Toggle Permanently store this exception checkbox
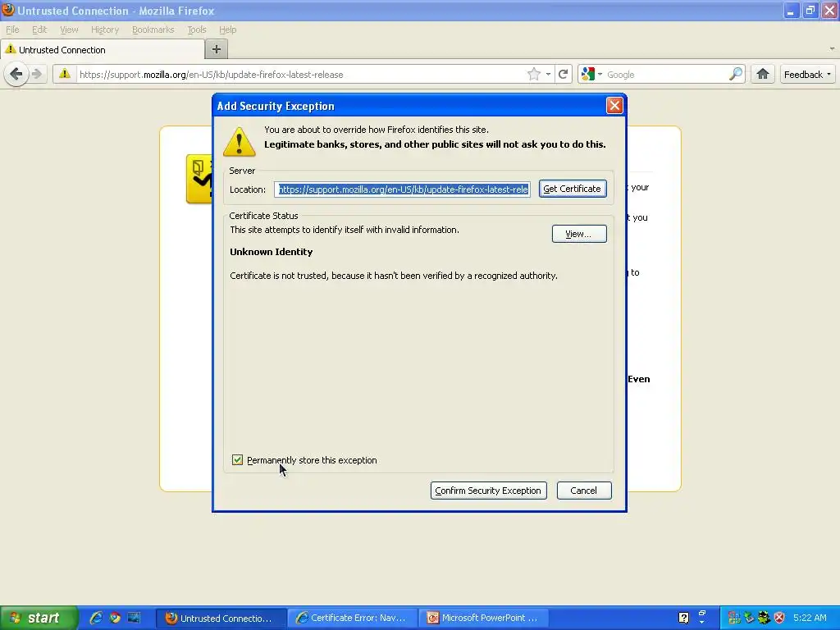Image resolution: width=840 pixels, height=630 pixels. 237,460
